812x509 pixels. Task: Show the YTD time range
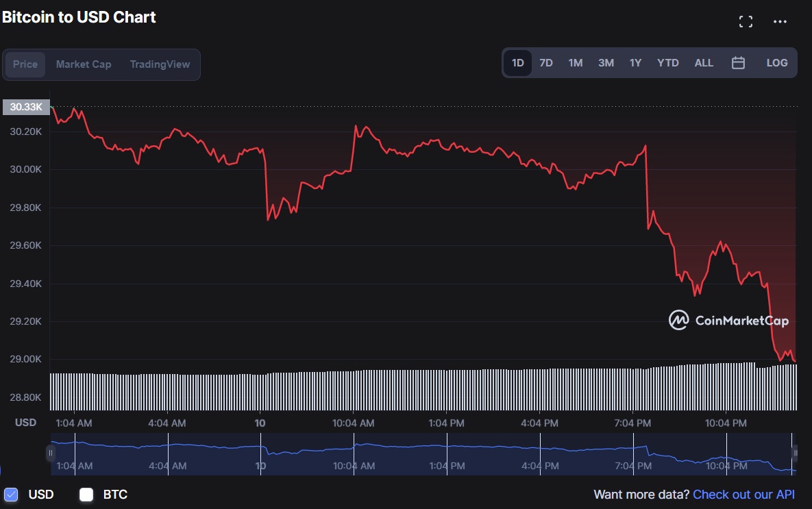(x=667, y=63)
